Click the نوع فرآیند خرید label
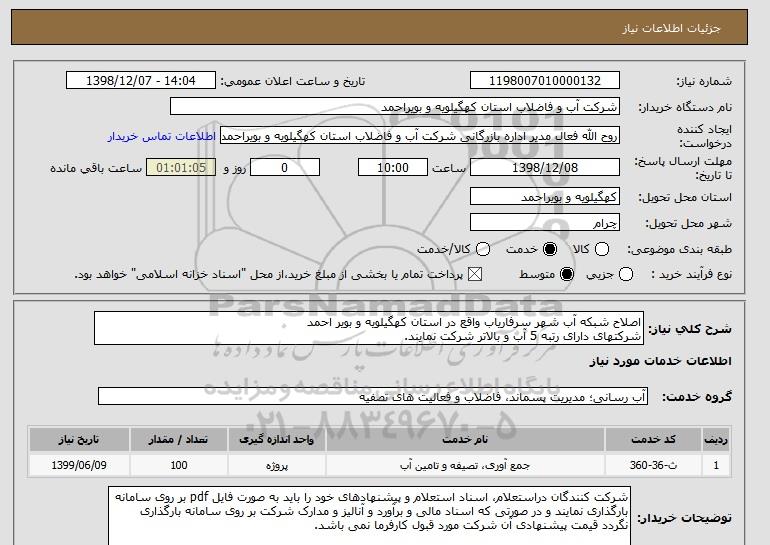The image size is (770, 545). (691, 274)
